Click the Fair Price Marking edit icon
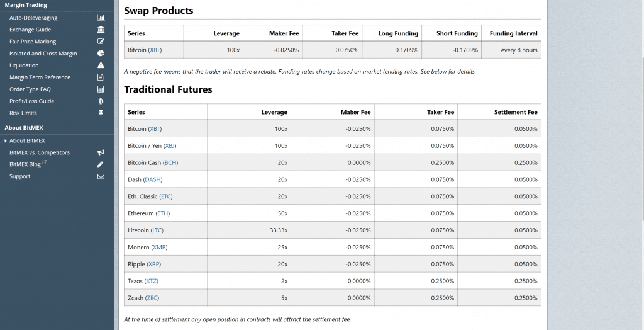This screenshot has height=330, width=644. coord(101,42)
